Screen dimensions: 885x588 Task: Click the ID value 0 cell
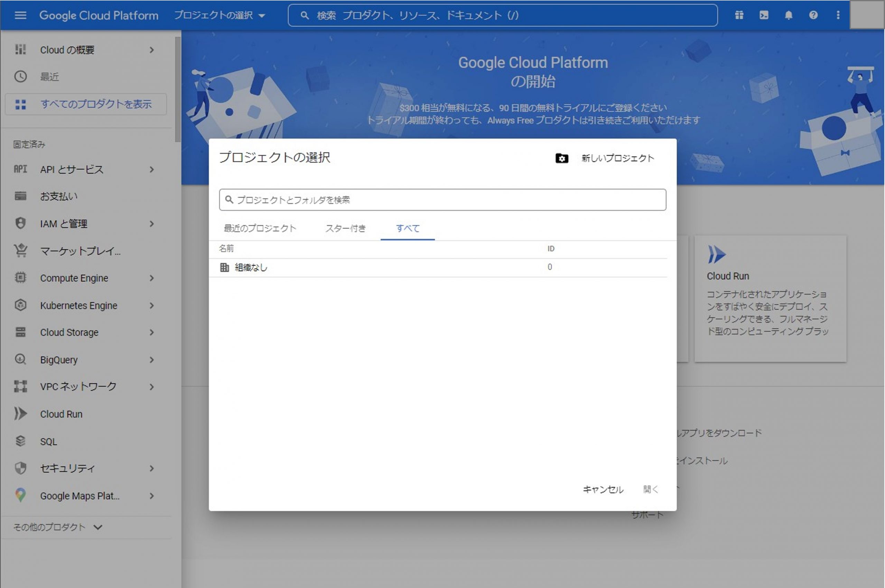coord(550,267)
